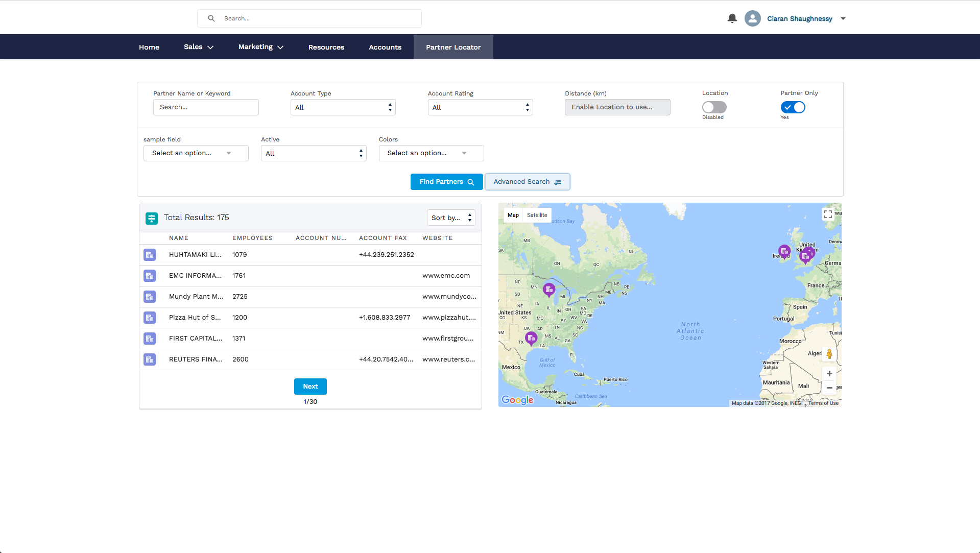Switch the map to Satellite view

click(x=537, y=215)
